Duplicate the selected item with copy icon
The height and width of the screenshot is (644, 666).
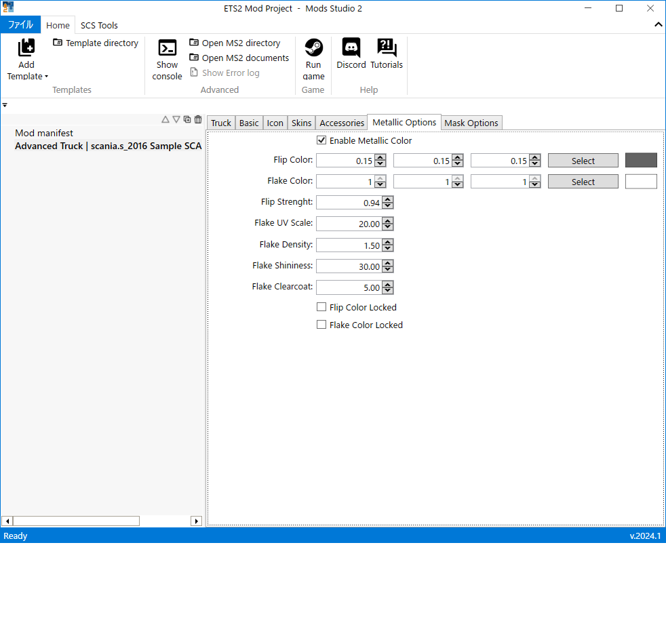pyautogui.click(x=187, y=119)
